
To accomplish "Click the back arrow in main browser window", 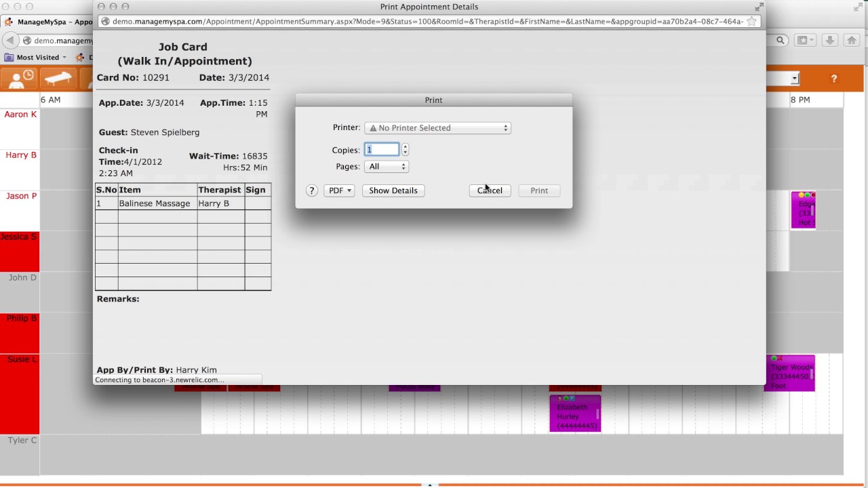I will click(x=10, y=41).
